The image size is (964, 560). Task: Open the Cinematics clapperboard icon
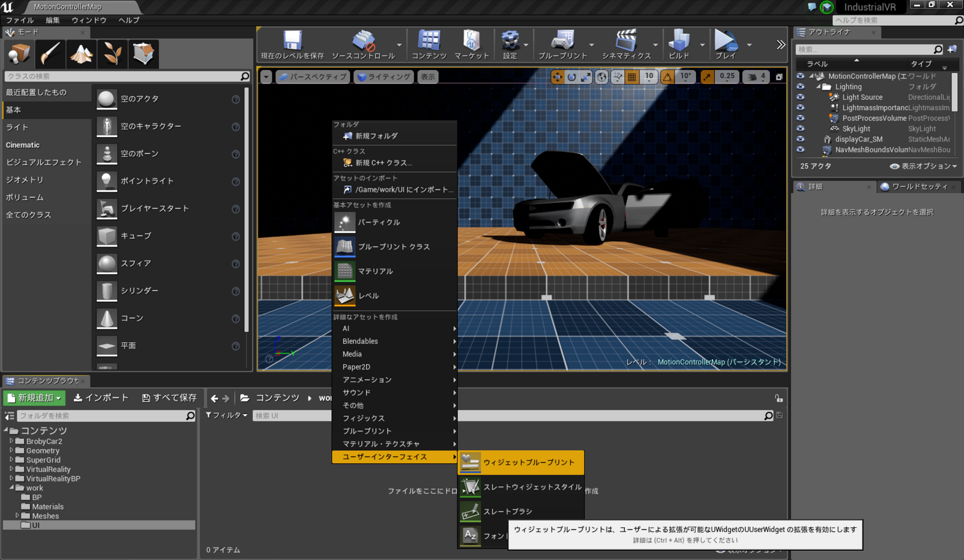coord(626,40)
